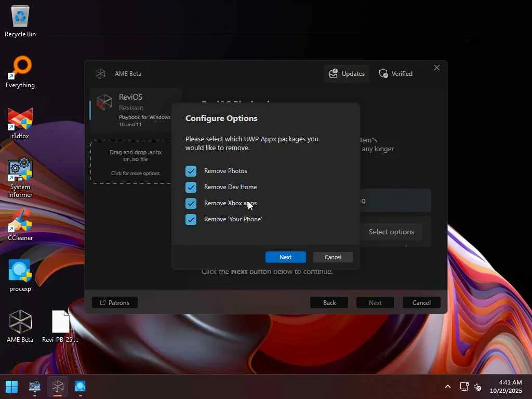
Task: Select the AME Beta desktop shortcut
Action: (x=20, y=326)
